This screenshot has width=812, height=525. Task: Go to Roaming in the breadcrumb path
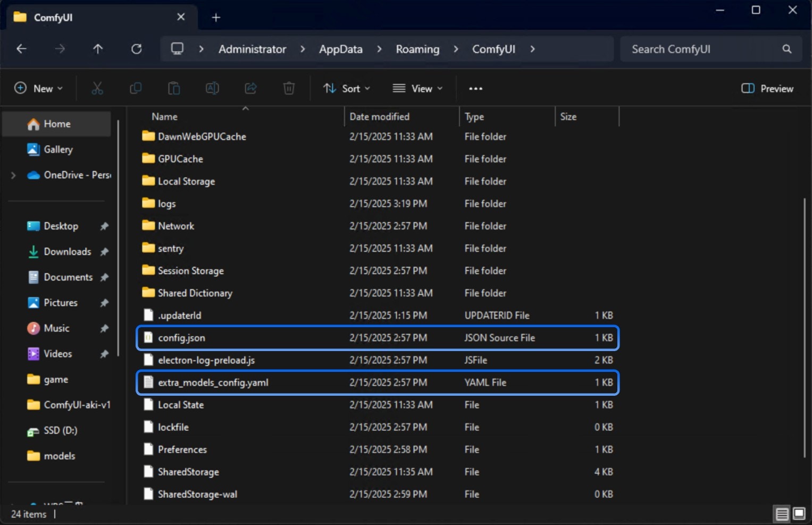(x=417, y=48)
